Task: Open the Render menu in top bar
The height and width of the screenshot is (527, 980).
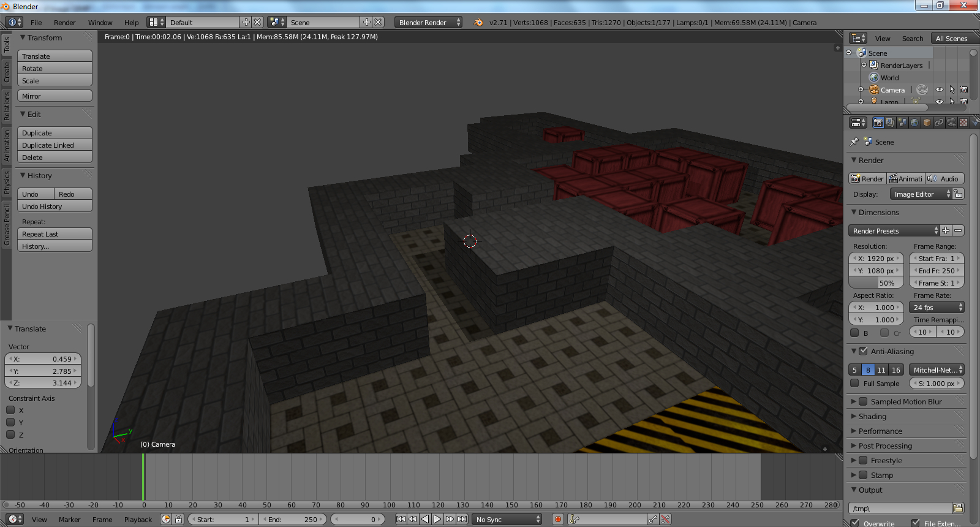Action: pos(64,22)
